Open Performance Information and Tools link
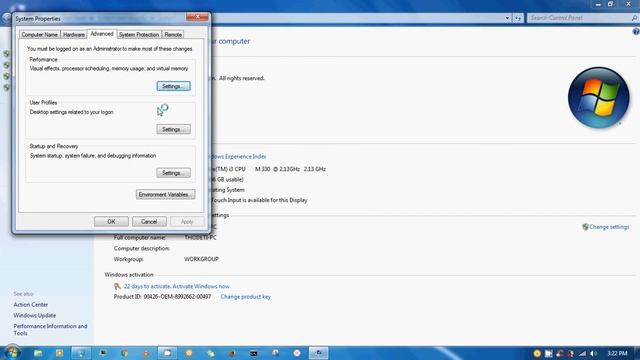The height and width of the screenshot is (360, 640). (50, 330)
